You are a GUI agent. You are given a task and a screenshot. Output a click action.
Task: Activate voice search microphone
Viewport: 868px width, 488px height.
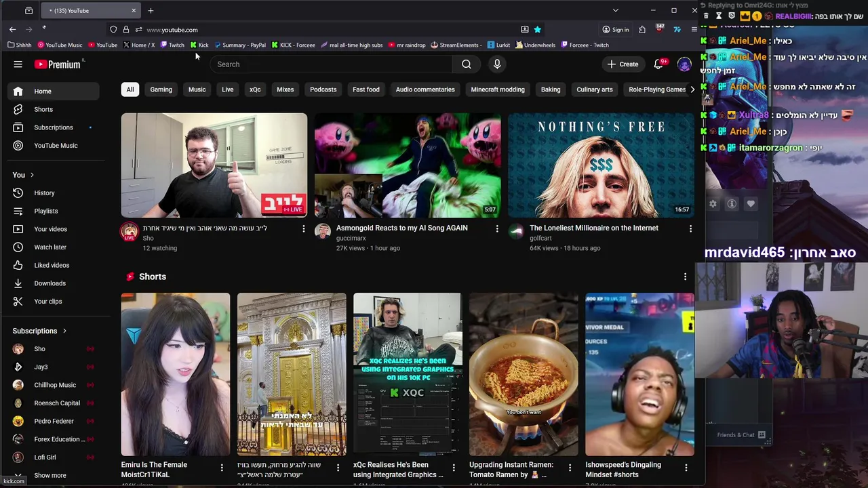tap(497, 64)
